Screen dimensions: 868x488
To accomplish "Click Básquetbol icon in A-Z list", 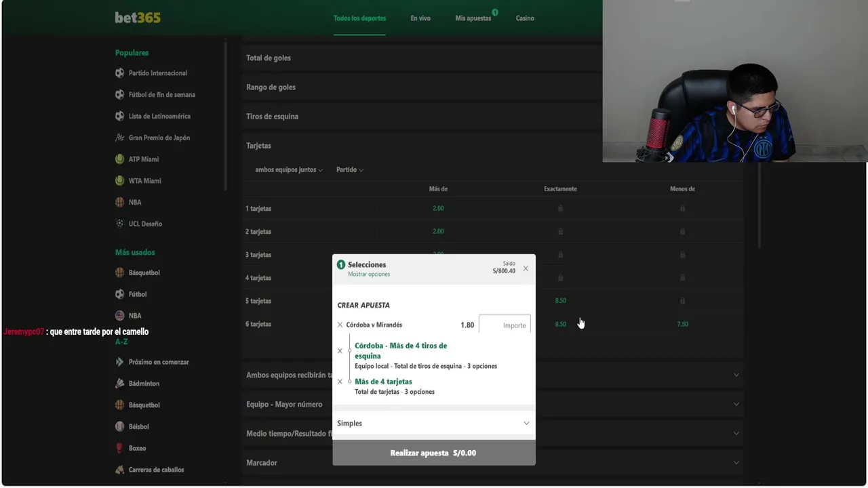I will (x=120, y=405).
